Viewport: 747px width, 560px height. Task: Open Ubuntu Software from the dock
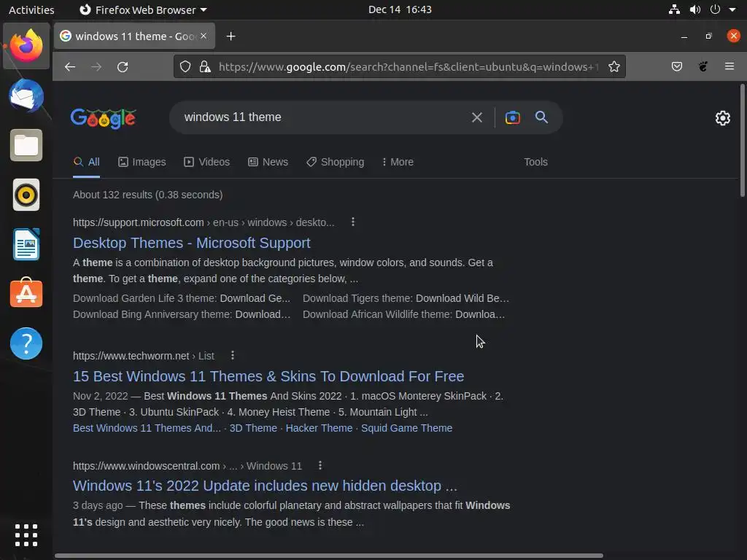(26, 293)
